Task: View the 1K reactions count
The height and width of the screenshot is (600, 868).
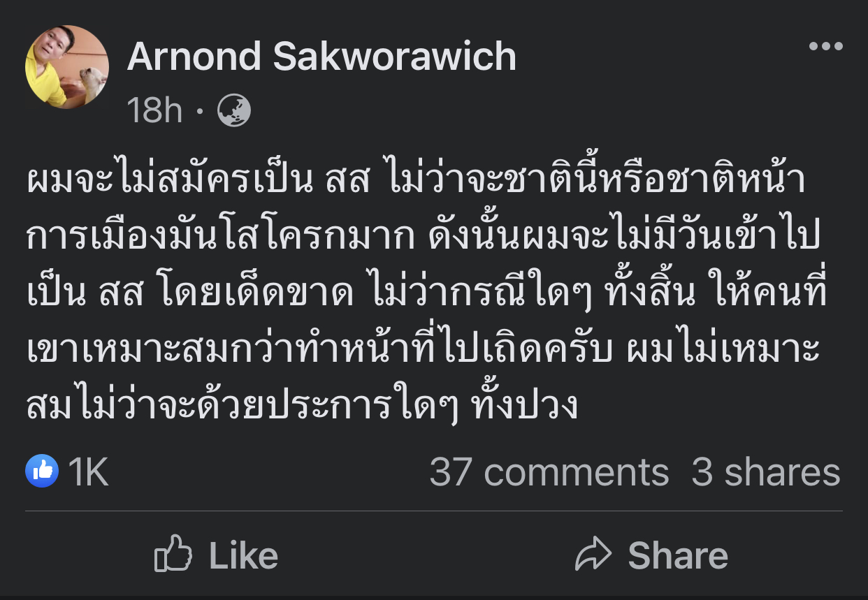Action: [89, 472]
